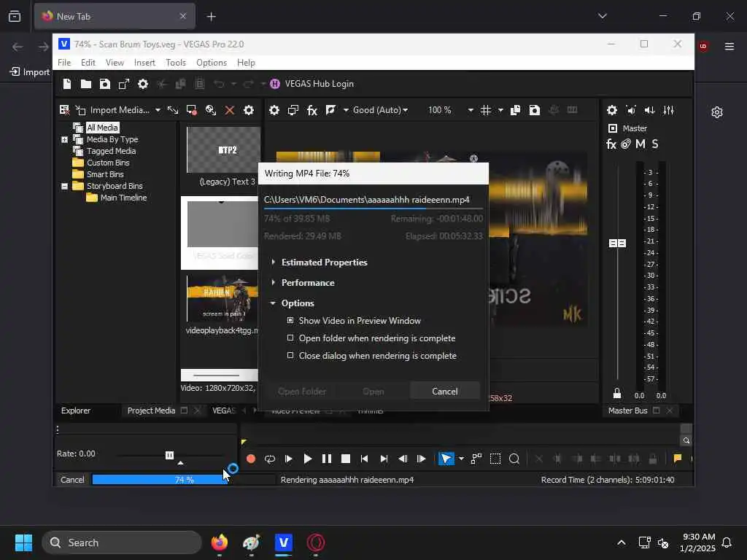This screenshot has width=747, height=560.
Task: Click the Master volume fader handle
Action: pyautogui.click(x=617, y=244)
